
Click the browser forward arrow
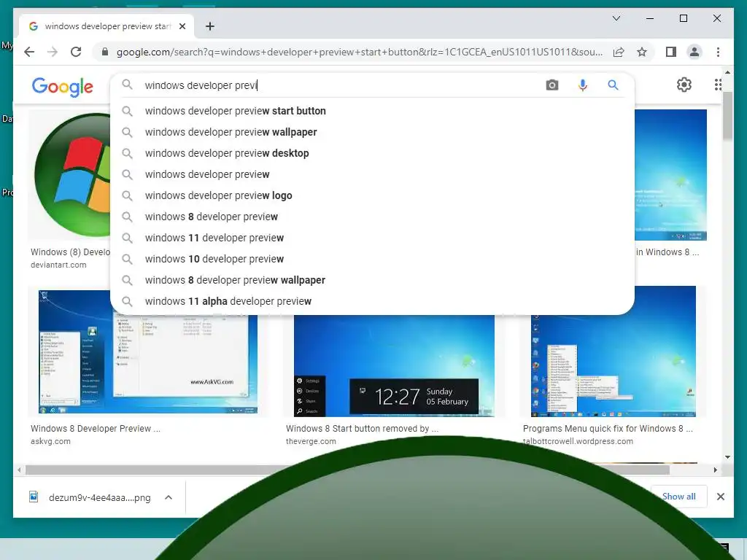(x=53, y=52)
